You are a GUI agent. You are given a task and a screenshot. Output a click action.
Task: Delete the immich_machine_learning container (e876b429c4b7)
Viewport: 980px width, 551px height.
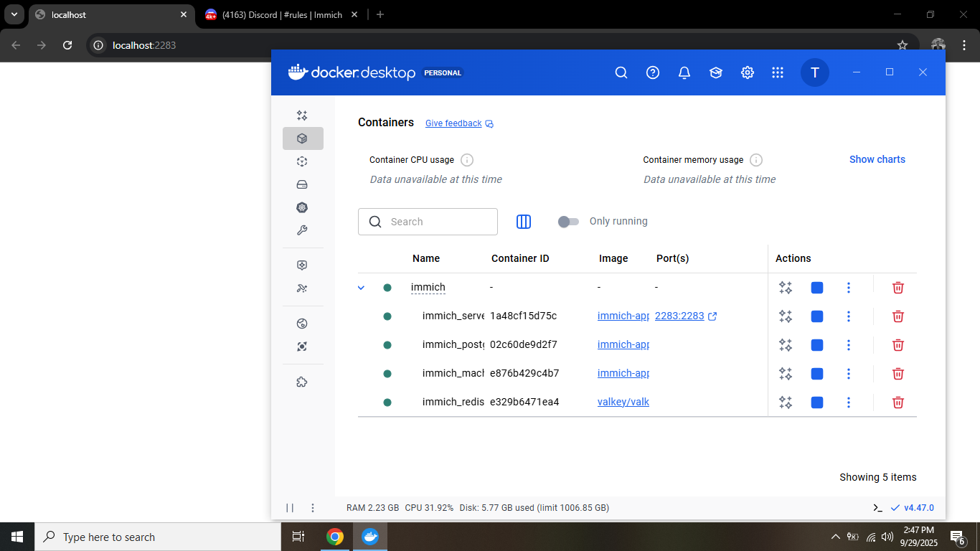click(897, 374)
